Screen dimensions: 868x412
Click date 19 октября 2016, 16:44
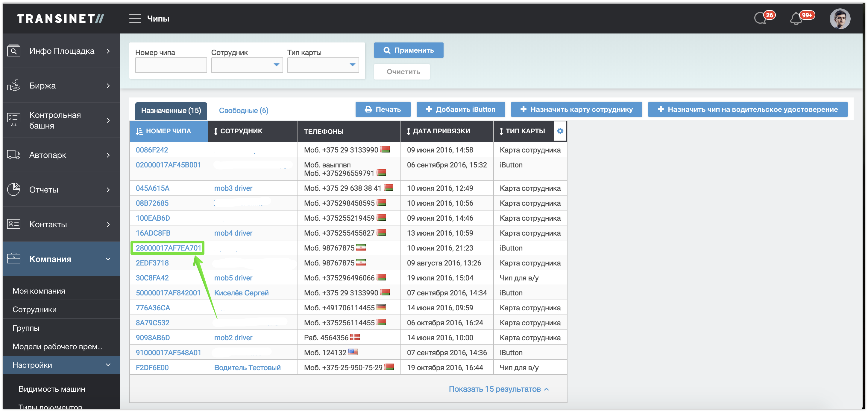point(445,367)
